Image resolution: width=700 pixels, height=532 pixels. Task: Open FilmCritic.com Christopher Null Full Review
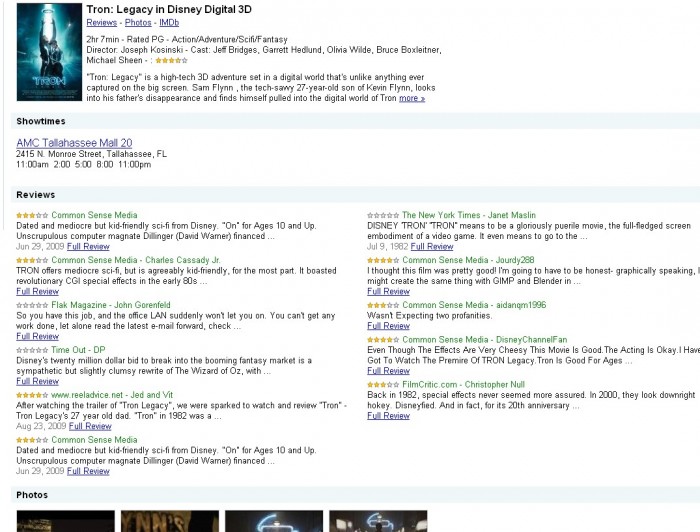(x=388, y=416)
